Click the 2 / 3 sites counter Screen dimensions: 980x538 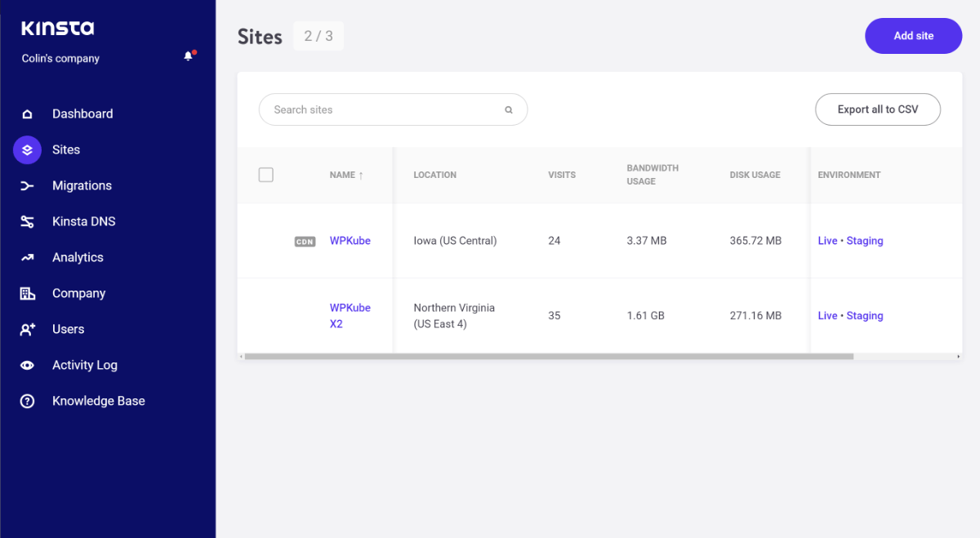(x=318, y=36)
